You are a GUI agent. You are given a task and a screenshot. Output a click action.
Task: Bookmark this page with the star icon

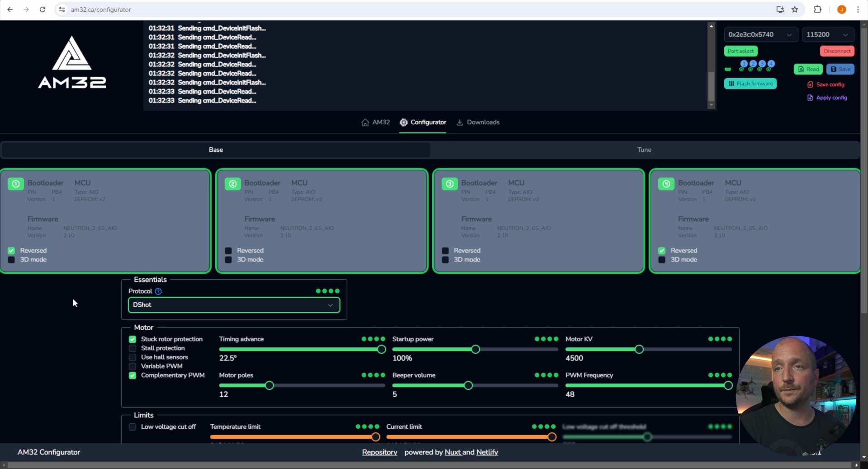point(795,9)
